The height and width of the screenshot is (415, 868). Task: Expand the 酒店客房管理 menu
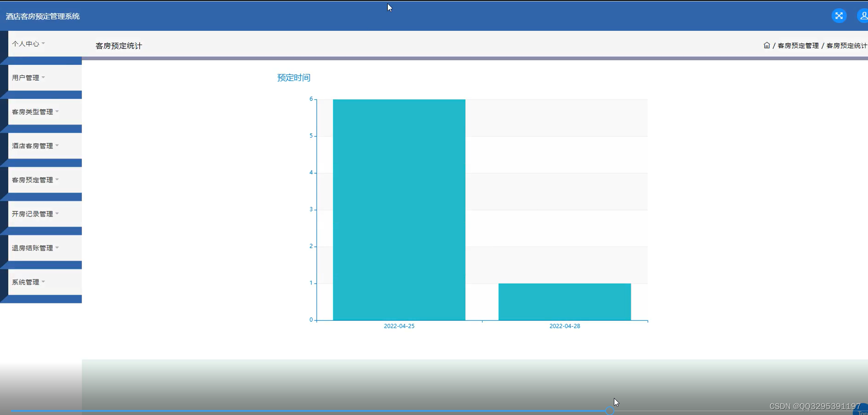45,146
